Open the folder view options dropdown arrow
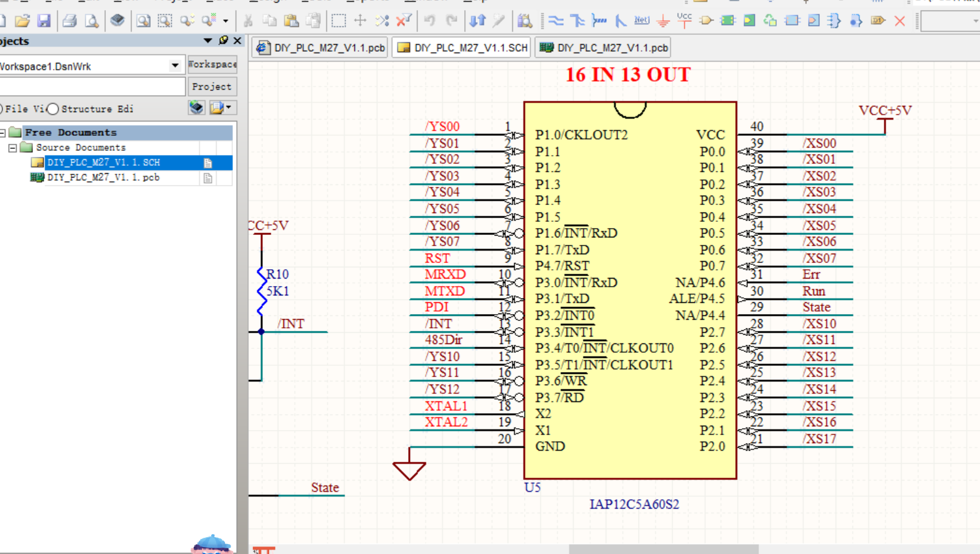Screen dimensions: 980x554 tap(229, 107)
